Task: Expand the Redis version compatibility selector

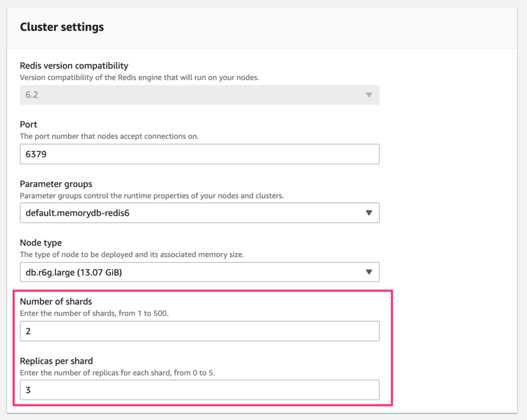Action: click(x=199, y=94)
